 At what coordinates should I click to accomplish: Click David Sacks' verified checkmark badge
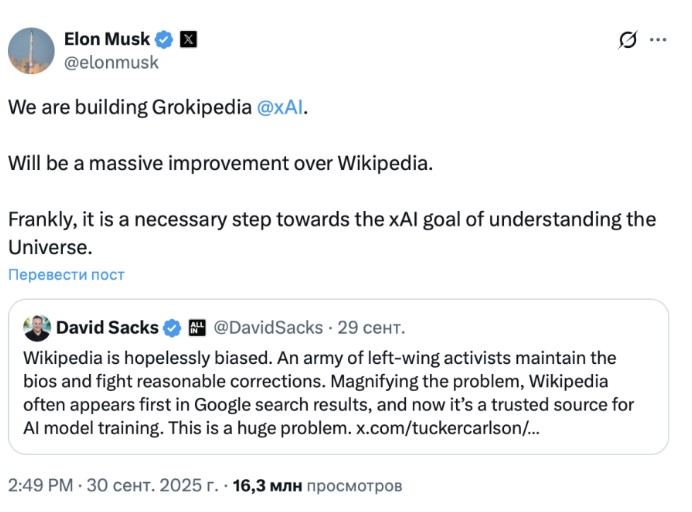172,327
